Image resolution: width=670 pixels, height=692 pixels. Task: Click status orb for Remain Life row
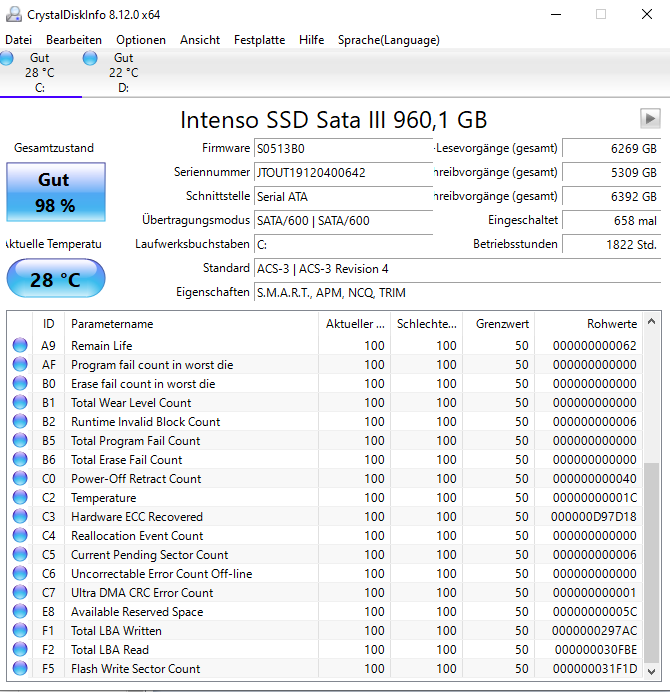tap(20, 345)
